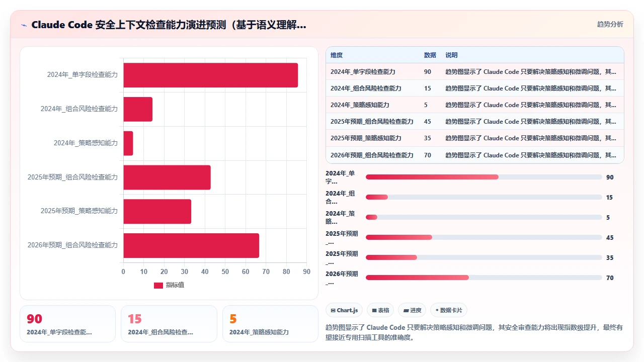The image size is (644, 362).
Task: Click the table cell with value 45
Action: (x=428, y=122)
